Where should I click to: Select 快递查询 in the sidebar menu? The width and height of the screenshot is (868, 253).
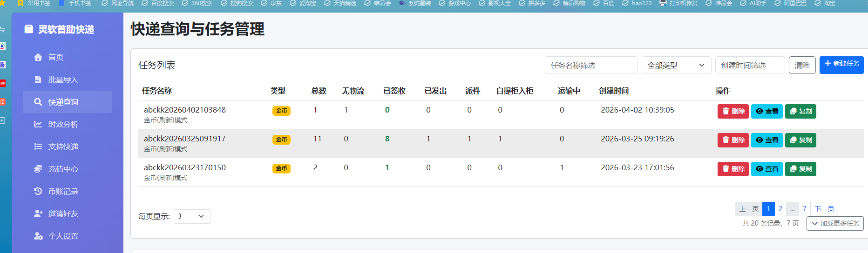(x=68, y=102)
